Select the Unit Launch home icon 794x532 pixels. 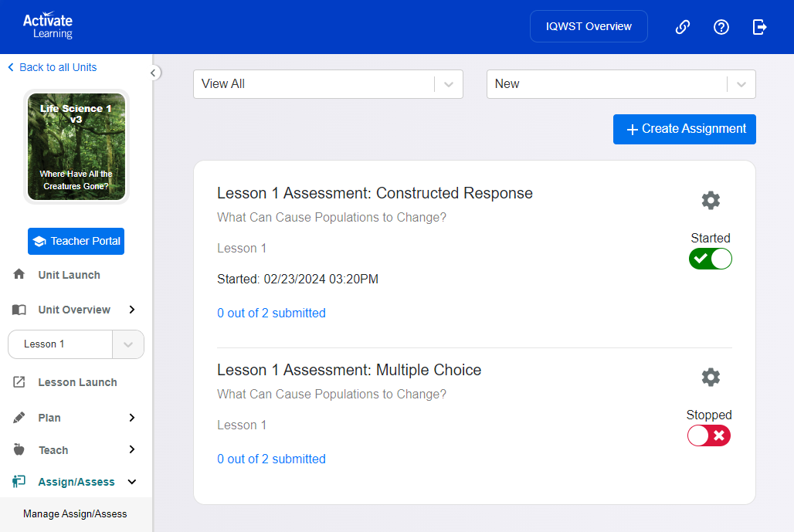[x=19, y=274]
